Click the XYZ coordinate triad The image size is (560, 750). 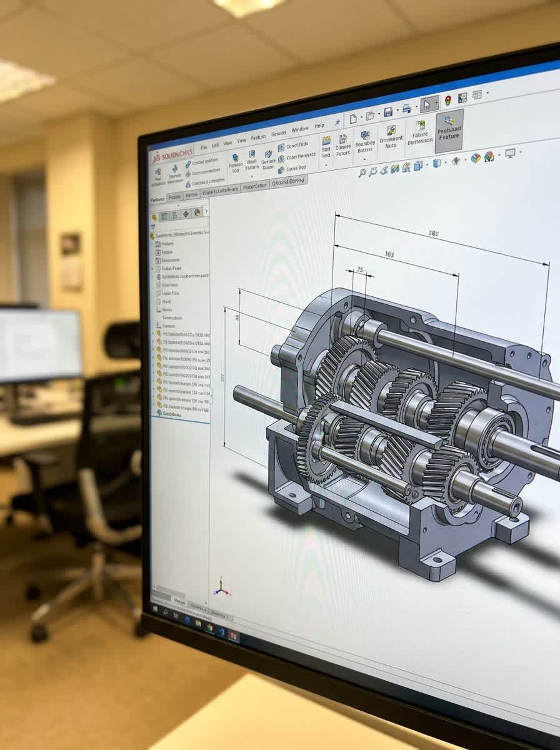point(222,586)
